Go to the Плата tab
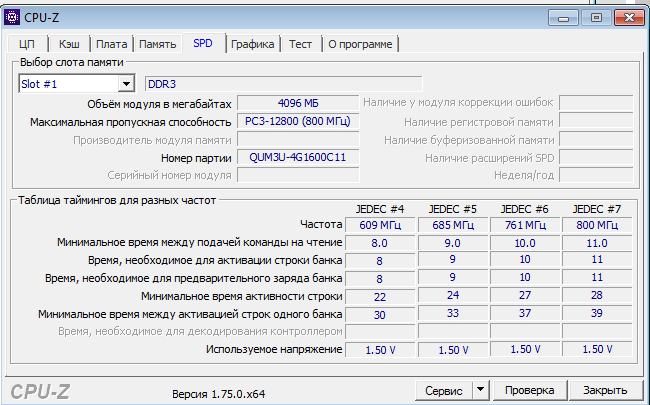This screenshot has height=405, width=650. (112, 44)
